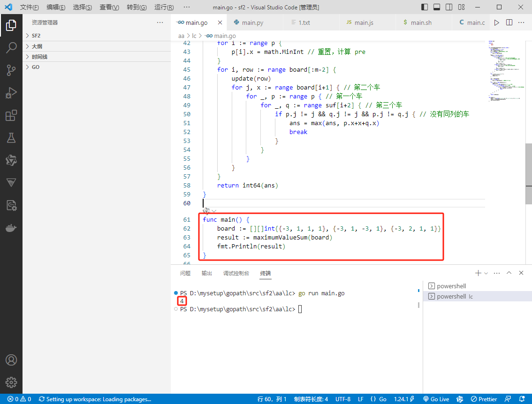
Task: Toggle Secondary Side Bar layout icon
Action: point(449,7)
